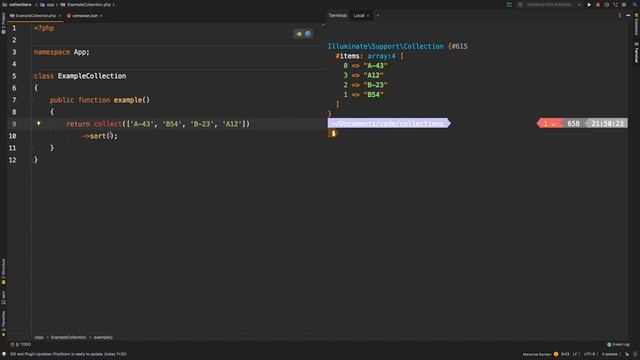Run the current configuration with the play icon
Viewport: 640px width, 360px height.
click(x=589, y=4)
